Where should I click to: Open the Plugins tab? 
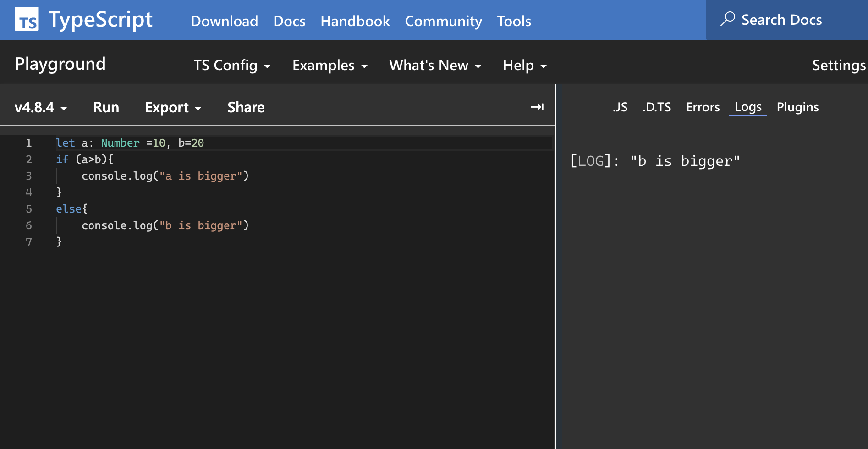click(x=797, y=107)
